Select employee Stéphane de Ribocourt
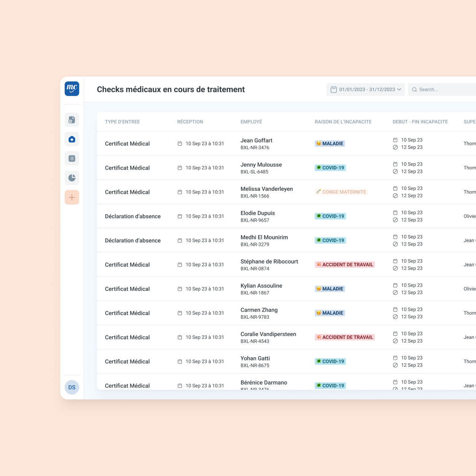This screenshot has width=476, height=476. click(269, 261)
